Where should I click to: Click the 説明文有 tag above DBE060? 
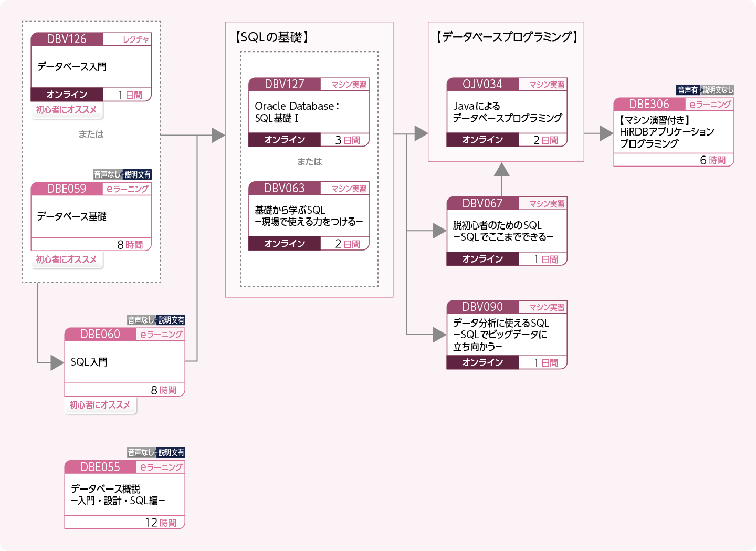171,320
